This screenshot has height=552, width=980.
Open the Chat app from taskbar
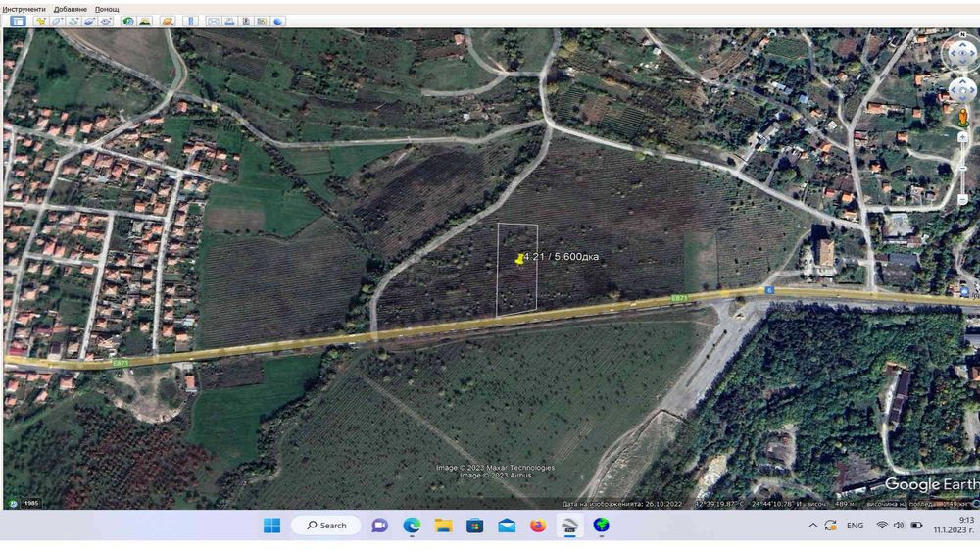[x=379, y=526]
